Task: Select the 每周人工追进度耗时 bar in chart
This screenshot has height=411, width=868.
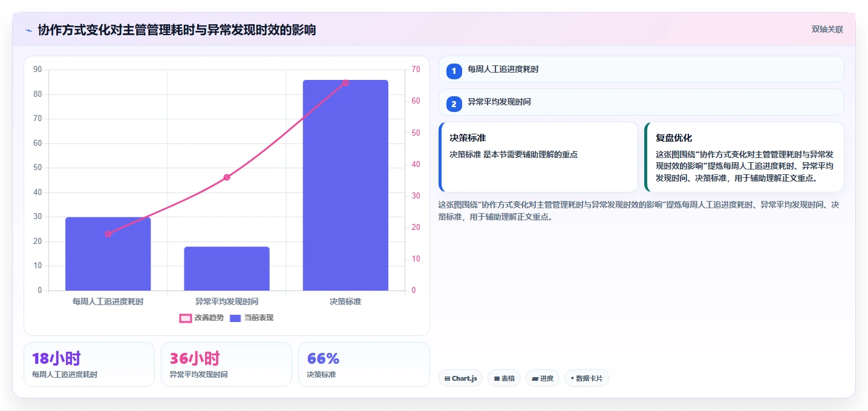Action: 108,254
